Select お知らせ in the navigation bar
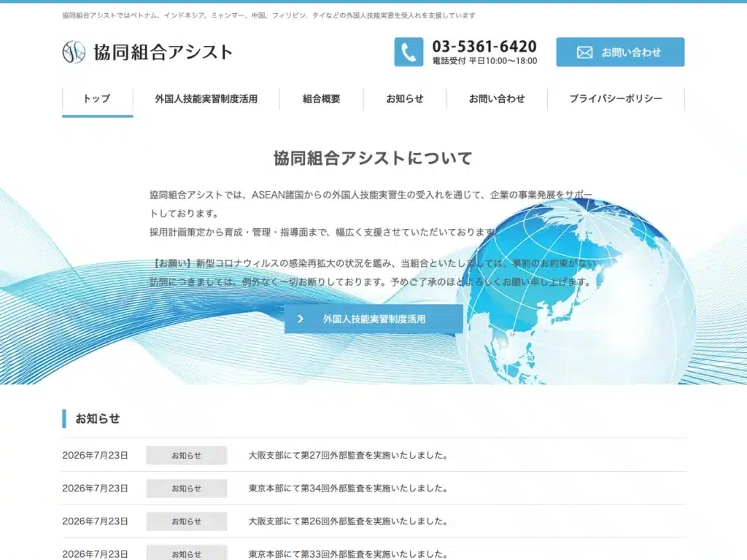The height and width of the screenshot is (560, 747). tap(405, 99)
